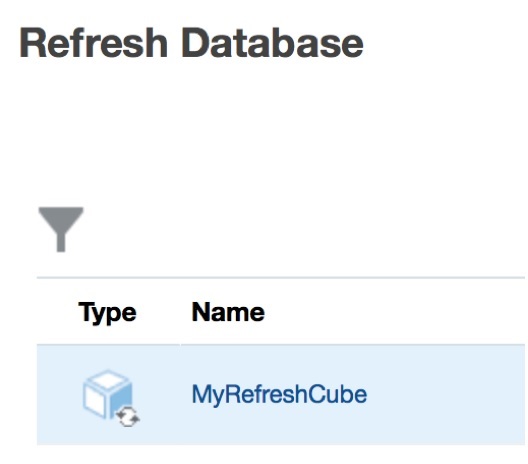Click the gray funnel's narrow stem
This screenshot has width=528, height=464.
[61, 243]
